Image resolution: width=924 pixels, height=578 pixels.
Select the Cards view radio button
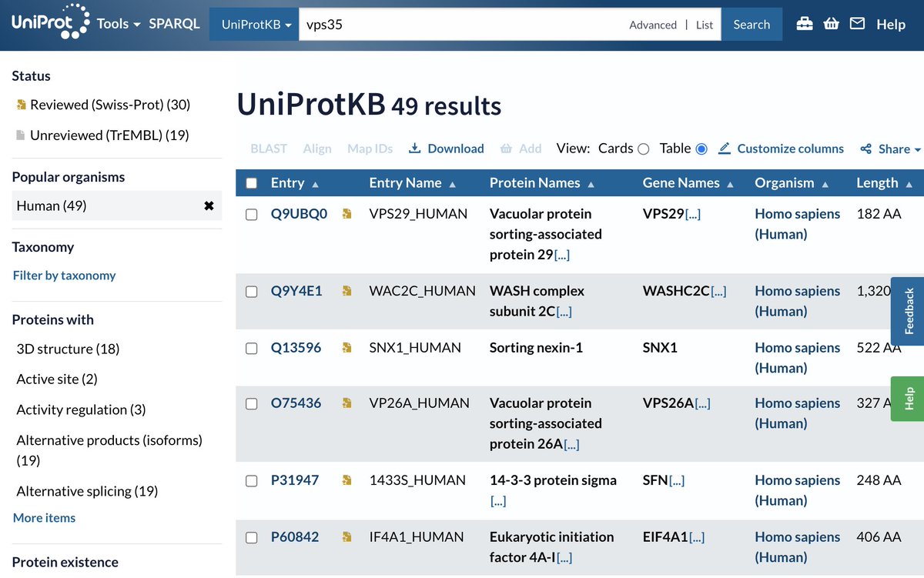(644, 149)
